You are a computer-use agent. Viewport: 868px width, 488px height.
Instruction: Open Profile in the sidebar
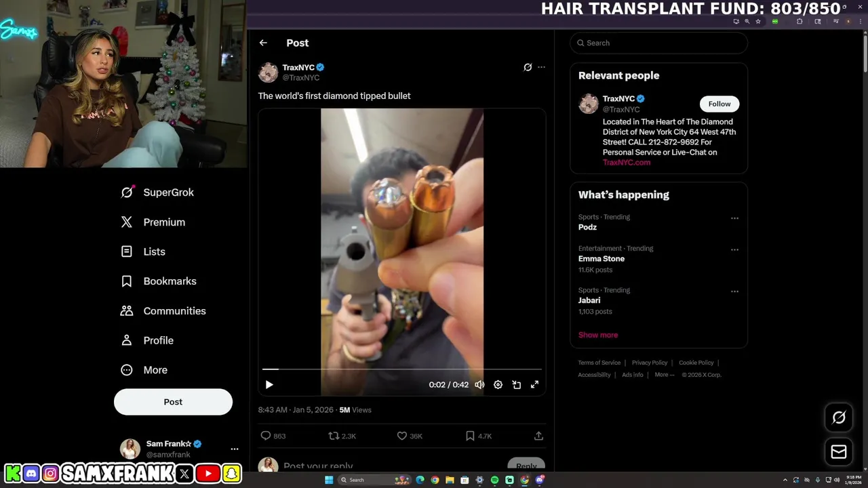147,340
